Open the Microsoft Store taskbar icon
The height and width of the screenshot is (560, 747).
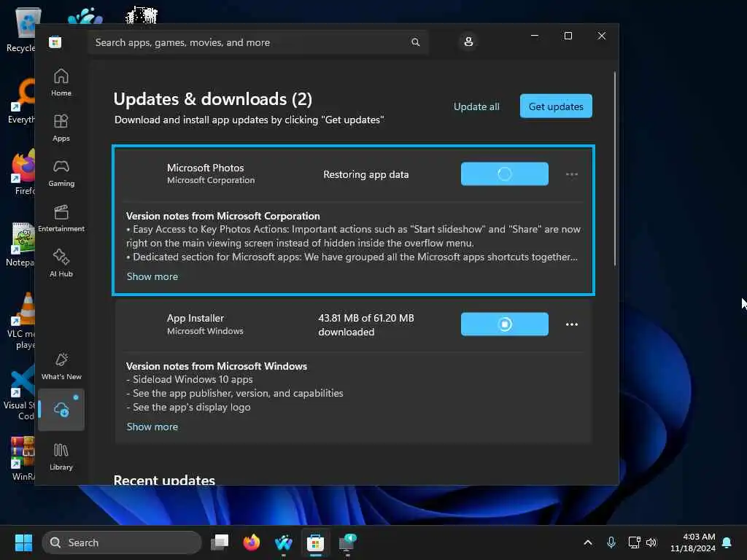315,542
